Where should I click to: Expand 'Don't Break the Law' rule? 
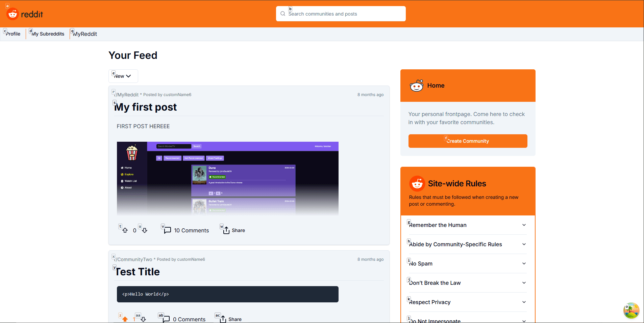(x=468, y=283)
